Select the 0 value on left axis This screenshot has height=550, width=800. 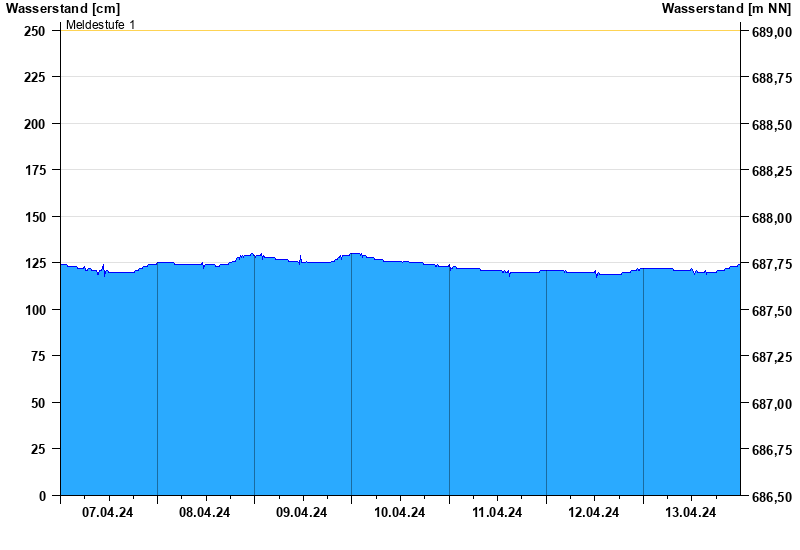pos(42,496)
